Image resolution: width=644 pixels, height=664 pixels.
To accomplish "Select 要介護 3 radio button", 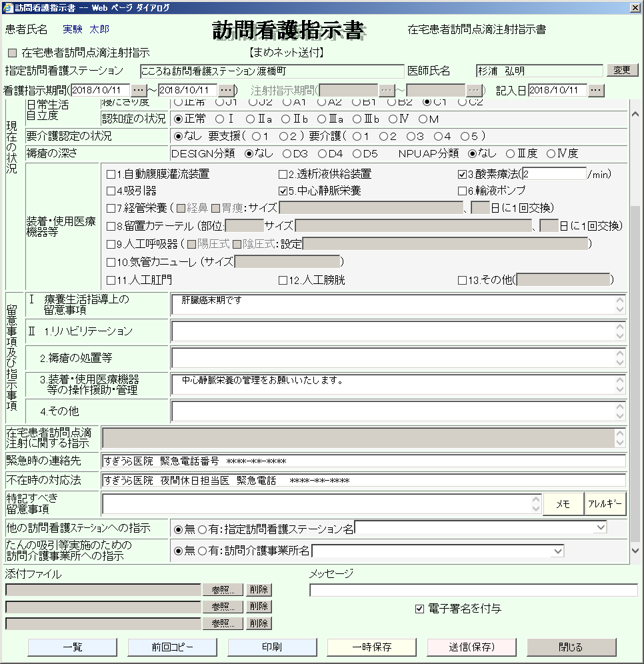I will (x=410, y=137).
